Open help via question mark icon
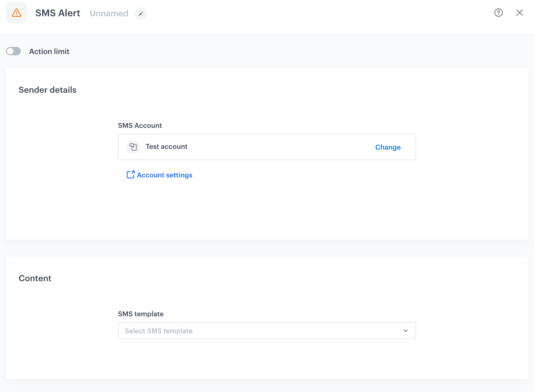 click(498, 13)
